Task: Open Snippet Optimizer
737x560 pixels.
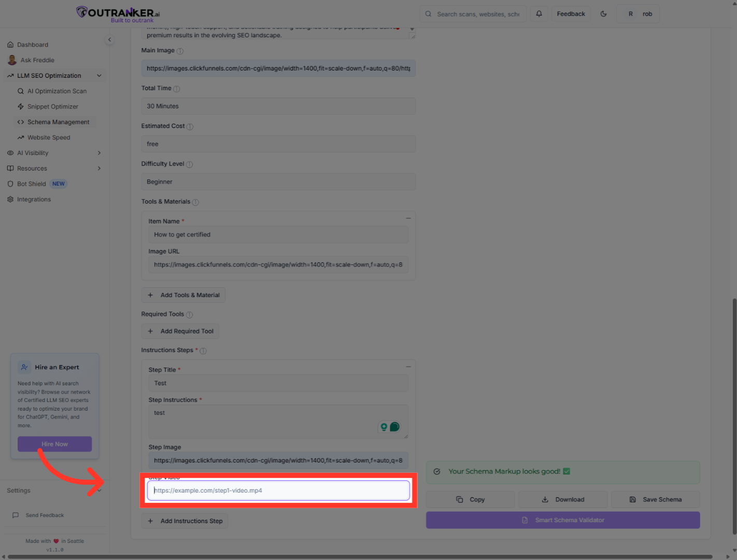Action: click(x=53, y=107)
